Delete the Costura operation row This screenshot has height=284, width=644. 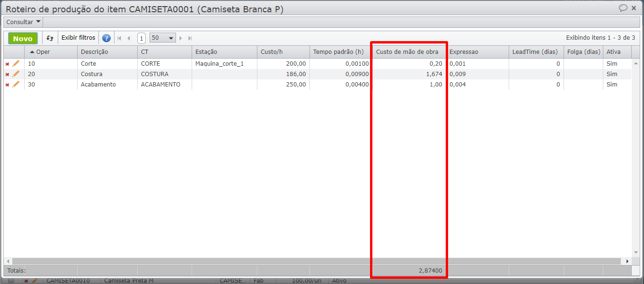click(x=7, y=74)
